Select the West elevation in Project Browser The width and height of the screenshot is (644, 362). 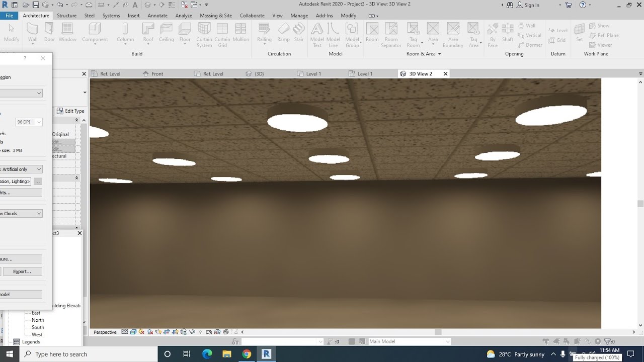(37, 335)
